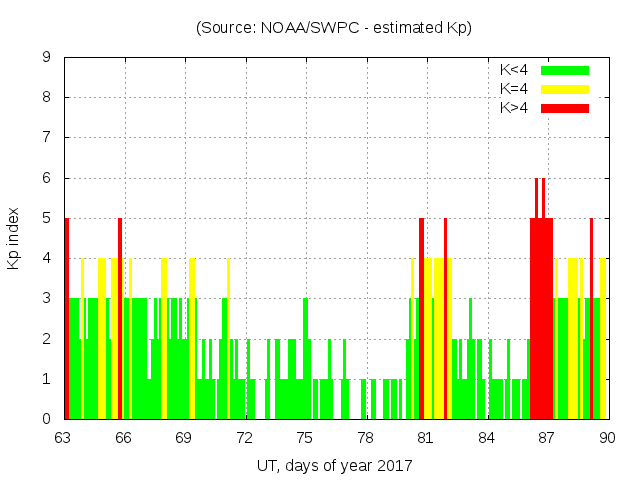Viewport: 640px width, 480px height.
Task: Click the red bar just before day 66
Action: pos(120,320)
